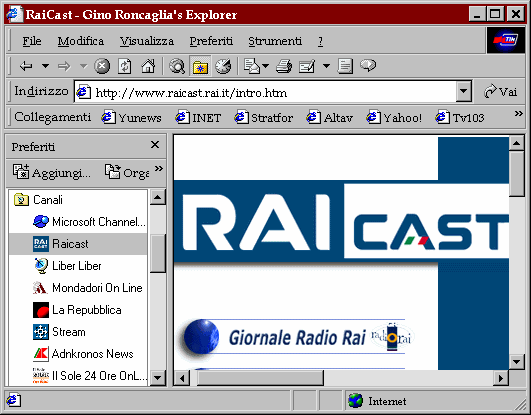Select the Raicast channel
Screen dimensions: 531x415
point(78,244)
